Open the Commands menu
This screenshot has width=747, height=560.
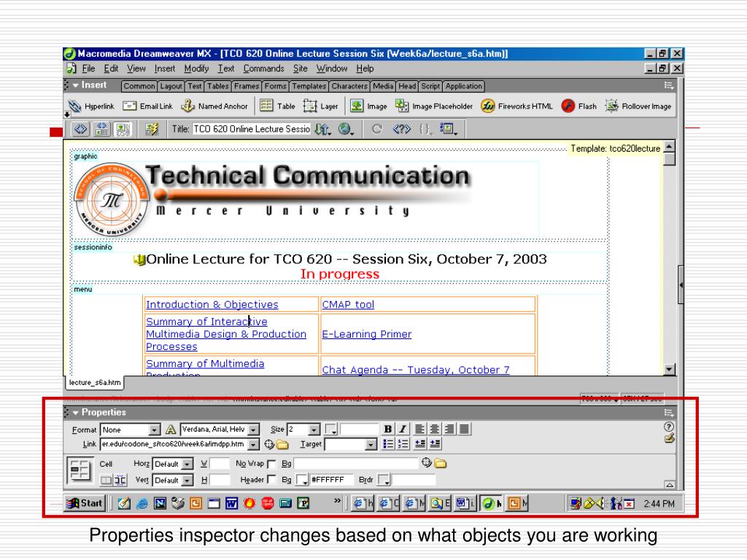263,69
